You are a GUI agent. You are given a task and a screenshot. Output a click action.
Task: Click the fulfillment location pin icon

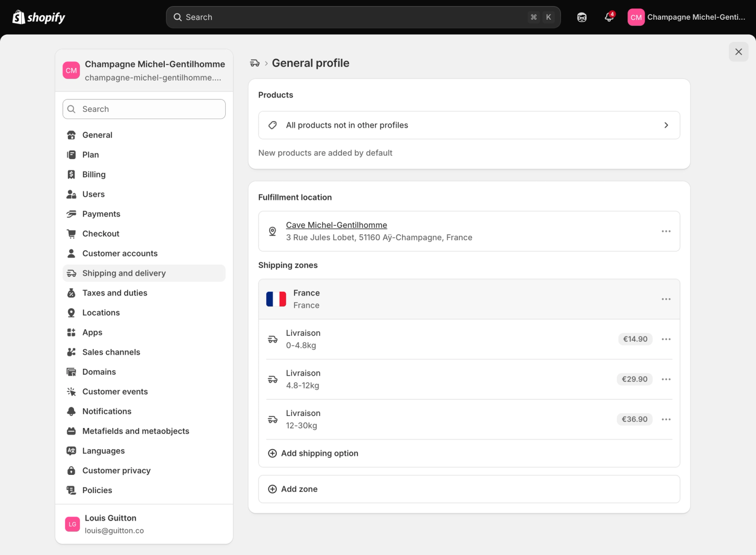[273, 231]
